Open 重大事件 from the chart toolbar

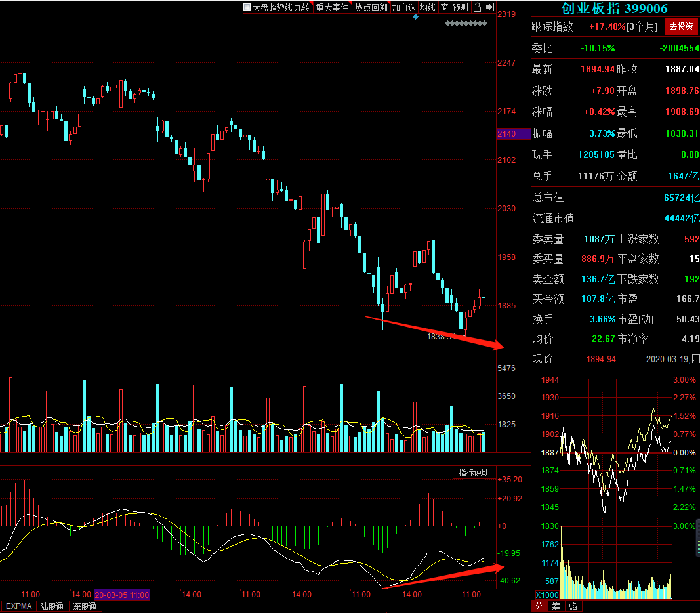332,7
